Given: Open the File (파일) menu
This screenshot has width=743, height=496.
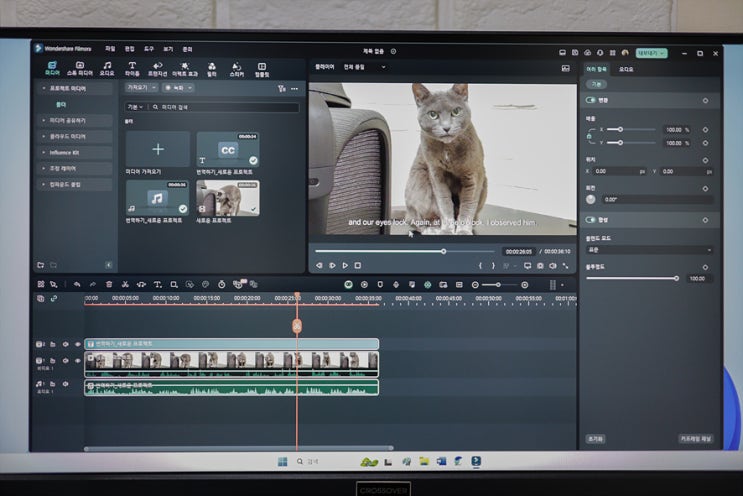Looking at the screenshot, I should coord(110,48).
